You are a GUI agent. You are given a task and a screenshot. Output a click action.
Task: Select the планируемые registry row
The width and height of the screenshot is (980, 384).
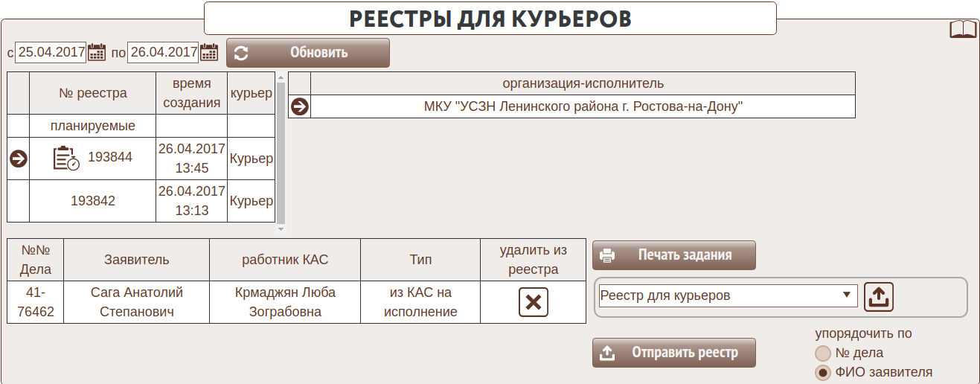[x=93, y=126]
